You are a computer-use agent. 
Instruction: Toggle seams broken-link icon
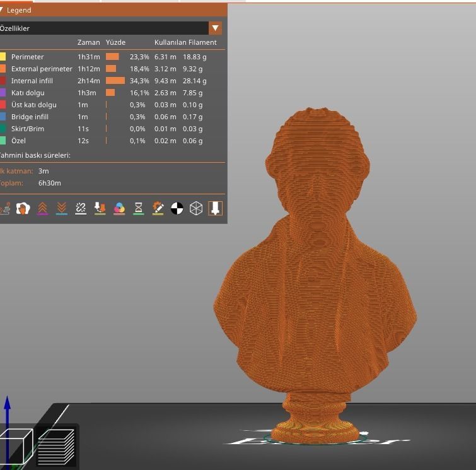(x=81, y=208)
